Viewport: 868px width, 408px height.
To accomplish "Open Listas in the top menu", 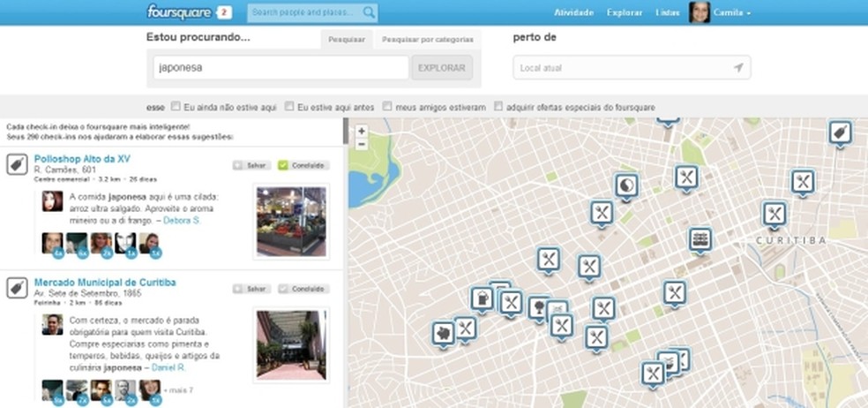I will [x=667, y=12].
